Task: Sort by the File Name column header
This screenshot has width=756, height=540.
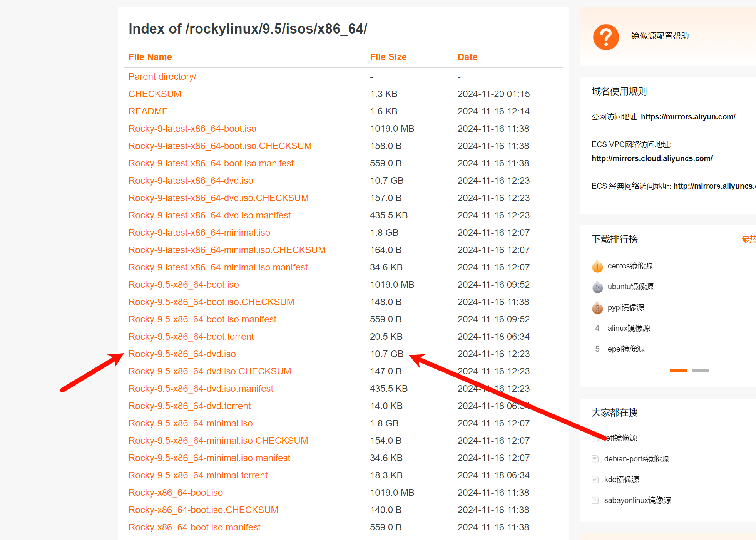Action: point(150,57)
